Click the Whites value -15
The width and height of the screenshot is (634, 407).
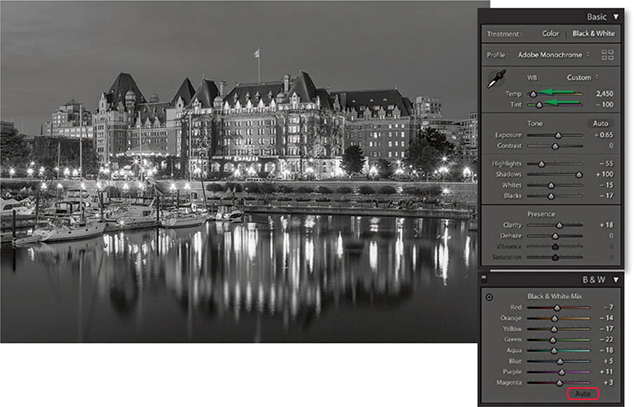coord(607,185)
